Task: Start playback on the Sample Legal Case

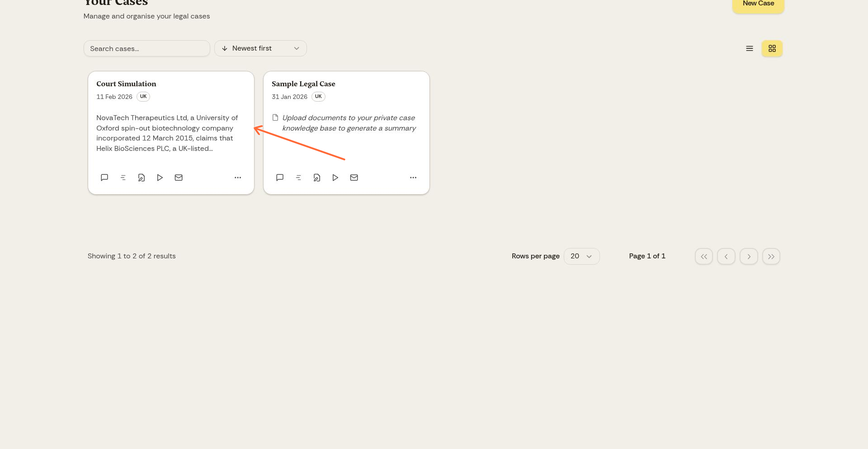Action: [335, 178]
